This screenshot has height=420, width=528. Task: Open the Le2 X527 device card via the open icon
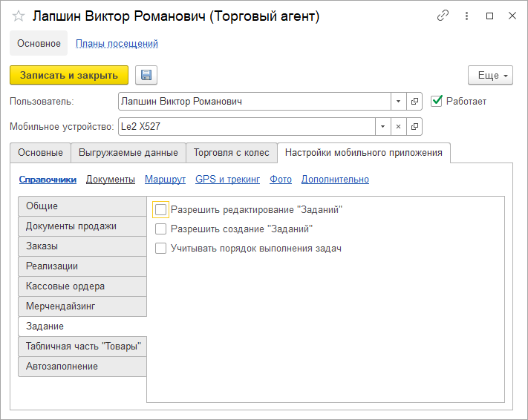[414, 127]
